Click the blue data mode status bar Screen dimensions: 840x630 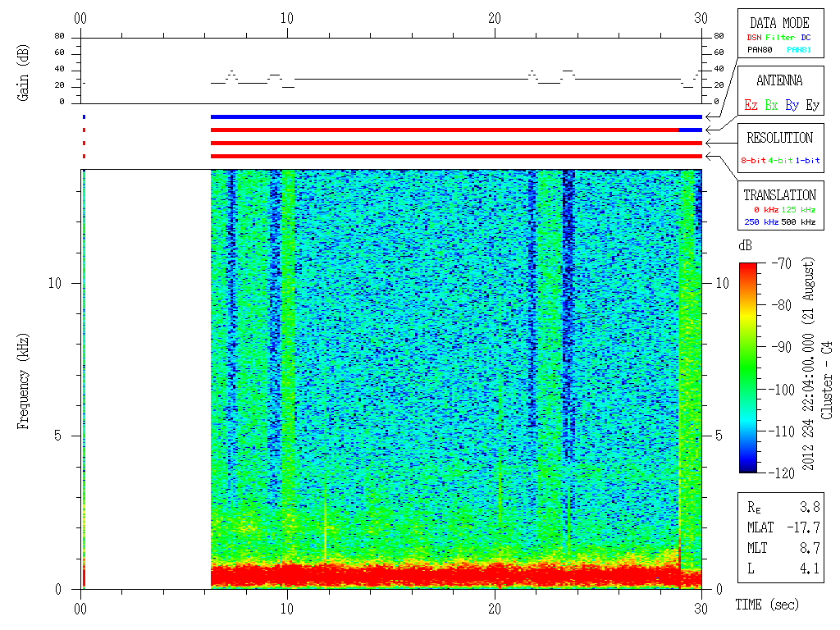click(456, 116)
